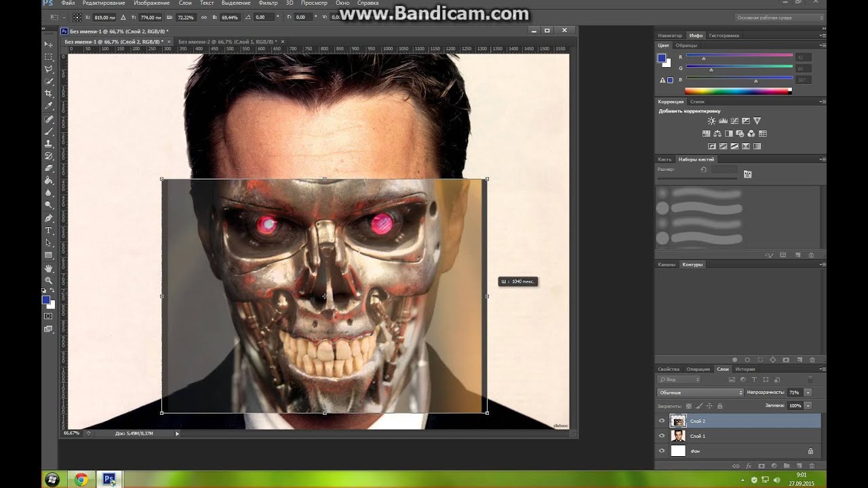868x488 pixels.
Task: Open the Color panel flyout menu
Action: tap(822, 45)
